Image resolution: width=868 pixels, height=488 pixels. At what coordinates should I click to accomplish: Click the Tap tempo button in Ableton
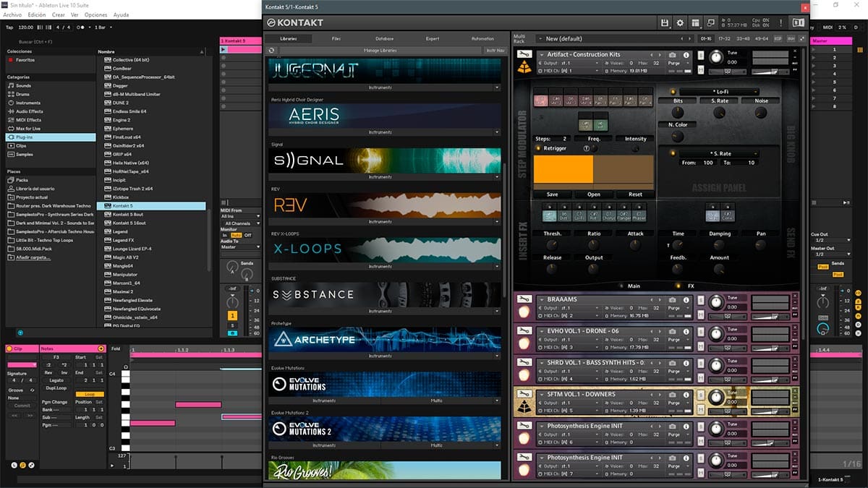click(9, 27)
